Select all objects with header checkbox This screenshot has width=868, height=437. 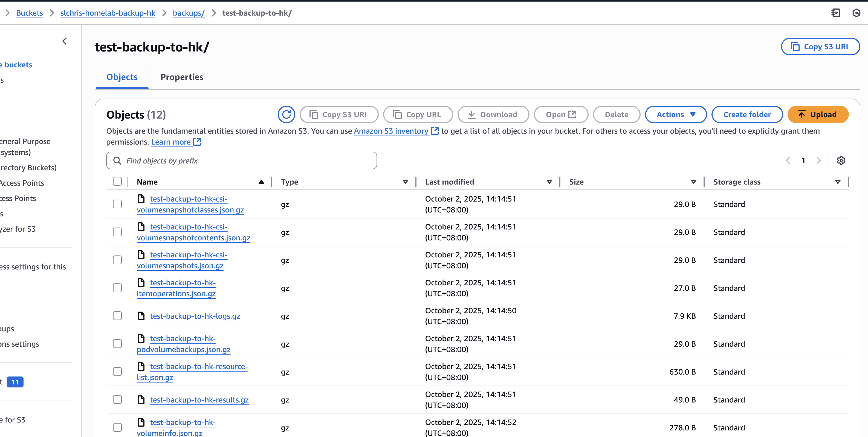pos(117,182)
